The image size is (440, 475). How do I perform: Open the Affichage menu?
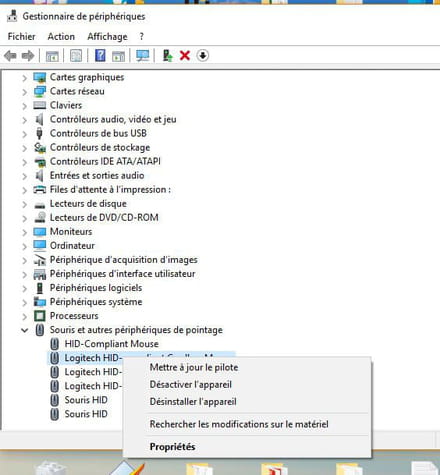pyautogui.click(x=107, y=36)
